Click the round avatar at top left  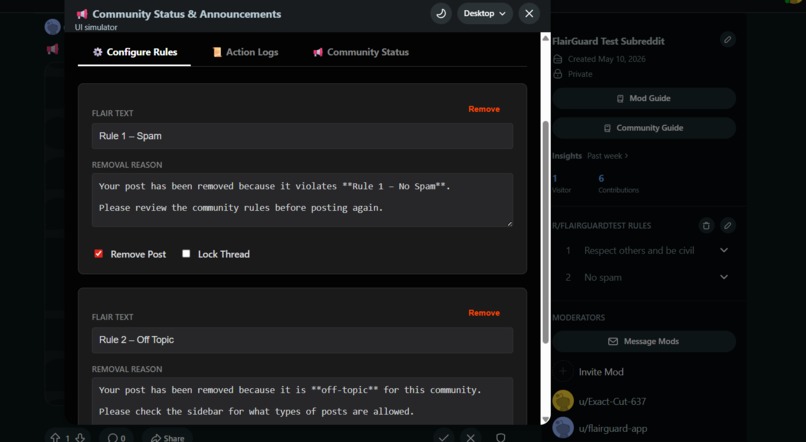click(52, 26)
